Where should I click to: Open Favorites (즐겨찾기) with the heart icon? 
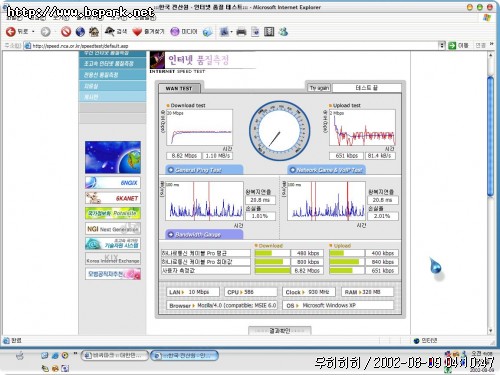[x=148, y=32]
